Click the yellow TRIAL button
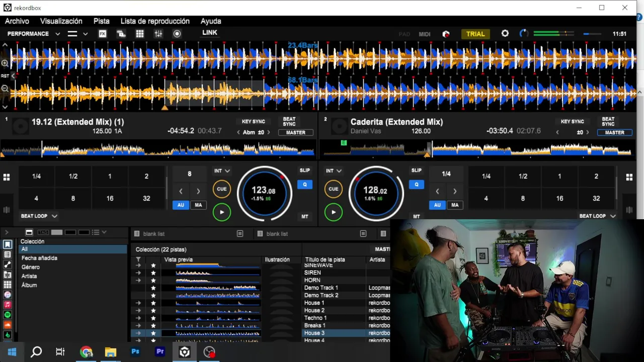Image resolution: width=644 pixels, height=362 pixels. coord(475,34)
